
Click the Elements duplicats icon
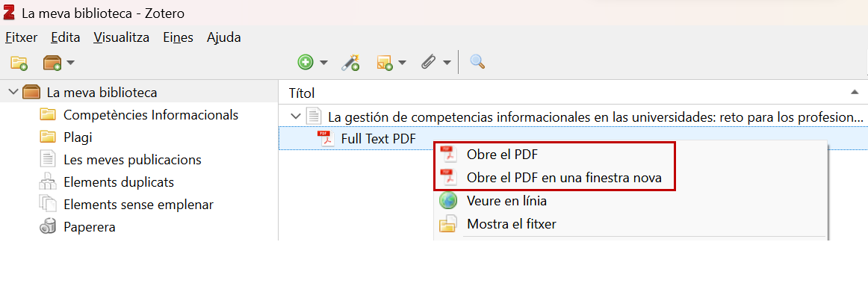[x=48, y=181]
